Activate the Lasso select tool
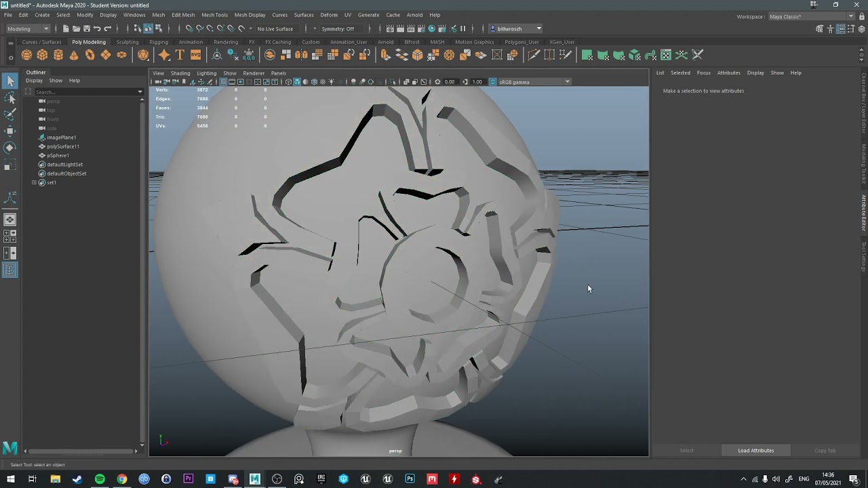868x488 pixels. [10, 98]
